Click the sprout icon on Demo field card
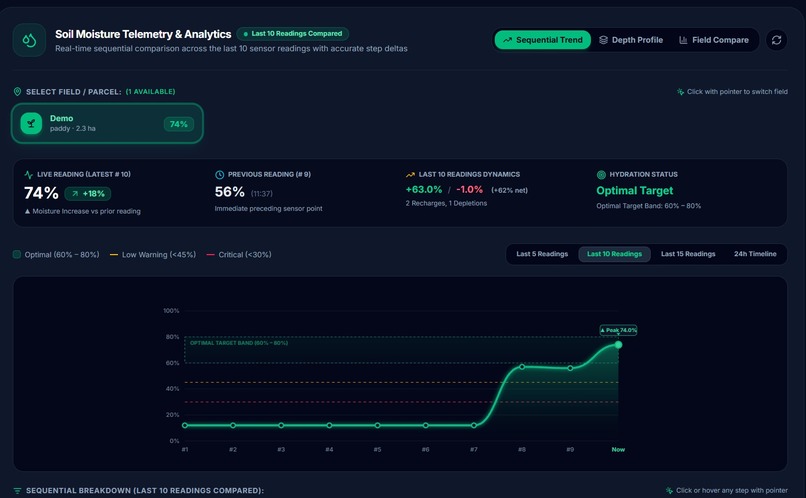Screen dimensions: 806x498 tap(31, 123)
